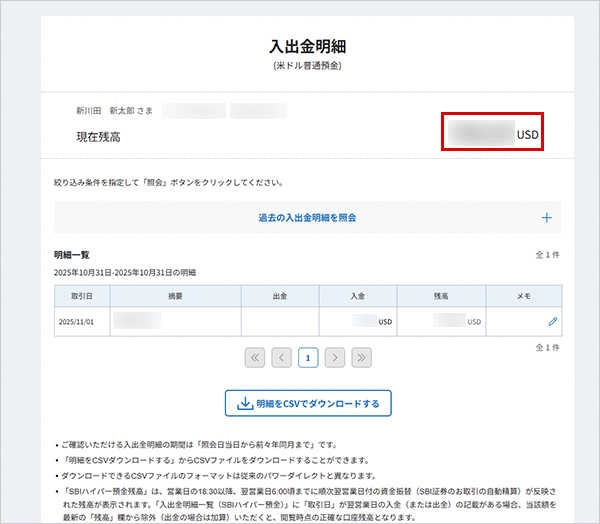Click 2025年10月31日-2025年10月31日の明細 date range text
The height and width of the screenshot is (524, 600).
click(x=125, y=273)
